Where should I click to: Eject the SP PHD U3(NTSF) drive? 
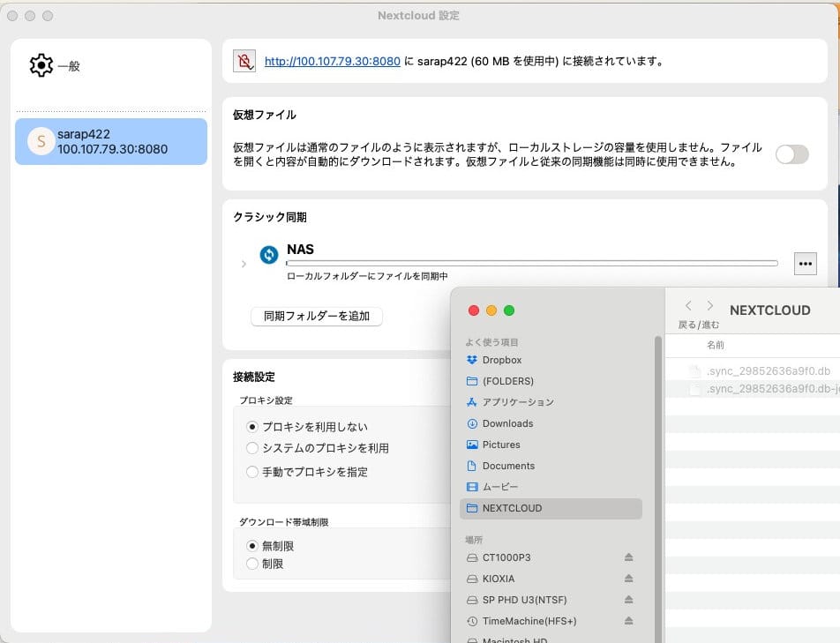pyautogui.click(x=629, y=600)
